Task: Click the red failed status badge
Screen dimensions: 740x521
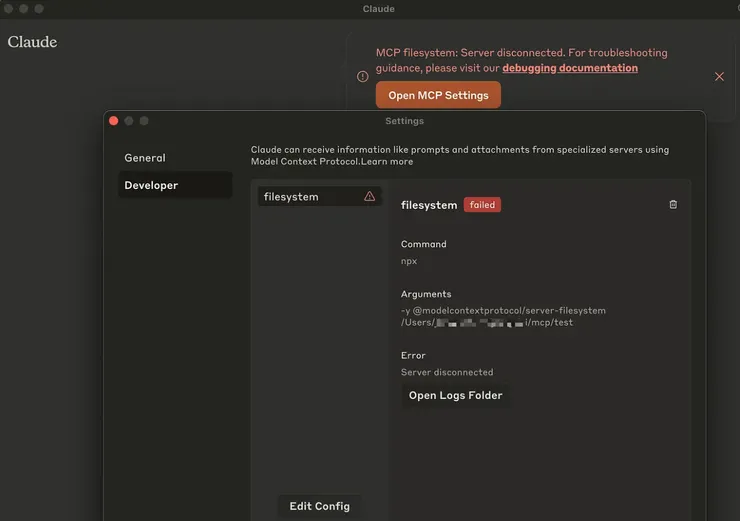Action: point(482,205)
